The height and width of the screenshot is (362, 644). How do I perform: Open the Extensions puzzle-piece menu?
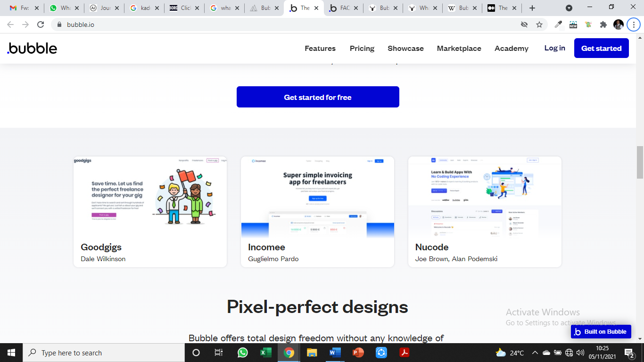[x=603, y=25]
